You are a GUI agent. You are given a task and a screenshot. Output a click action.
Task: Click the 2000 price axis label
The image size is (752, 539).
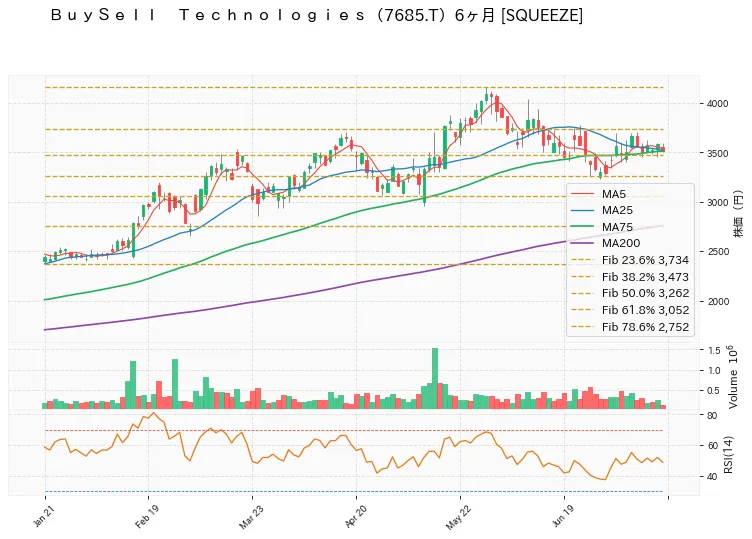717,302
